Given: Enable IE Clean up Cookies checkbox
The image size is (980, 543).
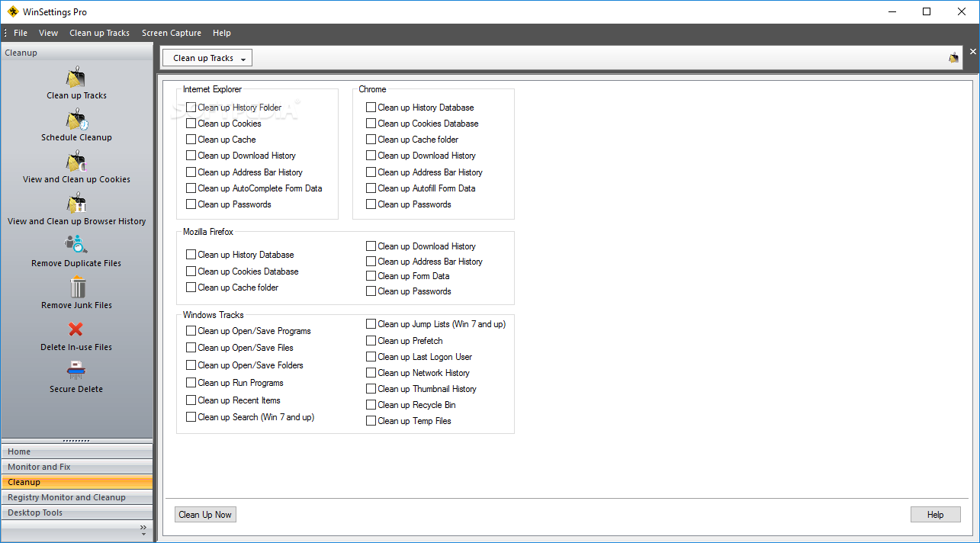Looking at the screenshot, I should (x=191, y=124).
